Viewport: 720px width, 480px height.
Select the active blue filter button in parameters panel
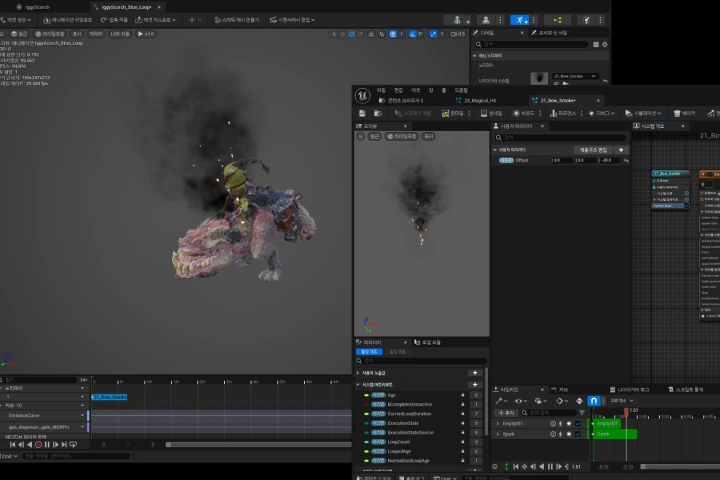(369, 351)
